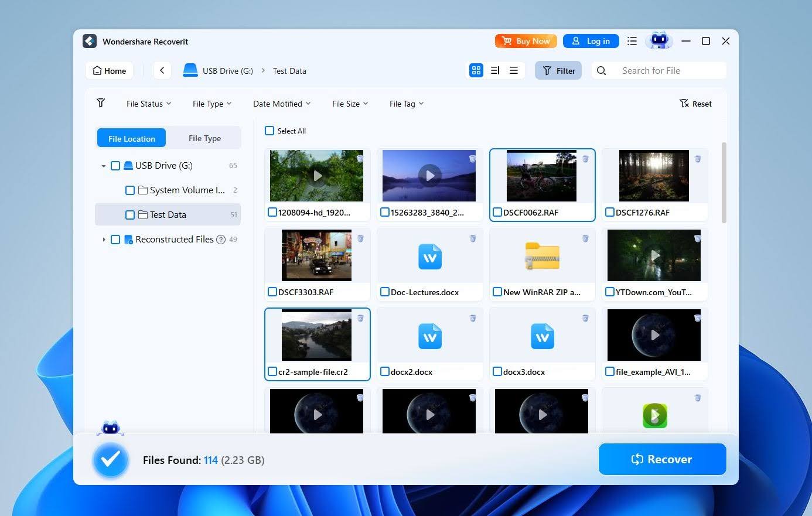
Task: Click the search magnifier icon
Action: (x=602, y=71)
